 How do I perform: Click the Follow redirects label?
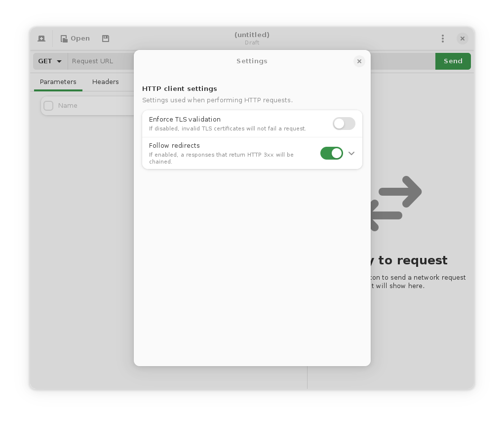pos(174,145)
